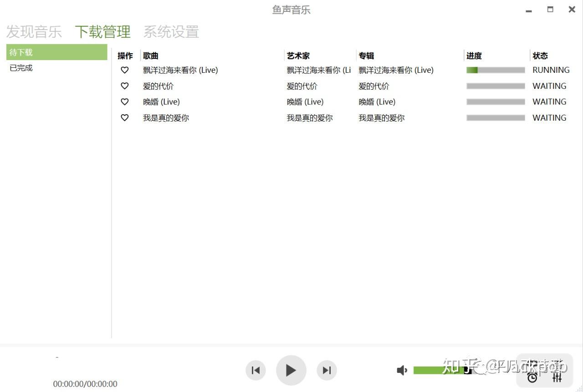Click progress bar for 爱的代价
Screen dimensions: 583x392
(496, 86)
